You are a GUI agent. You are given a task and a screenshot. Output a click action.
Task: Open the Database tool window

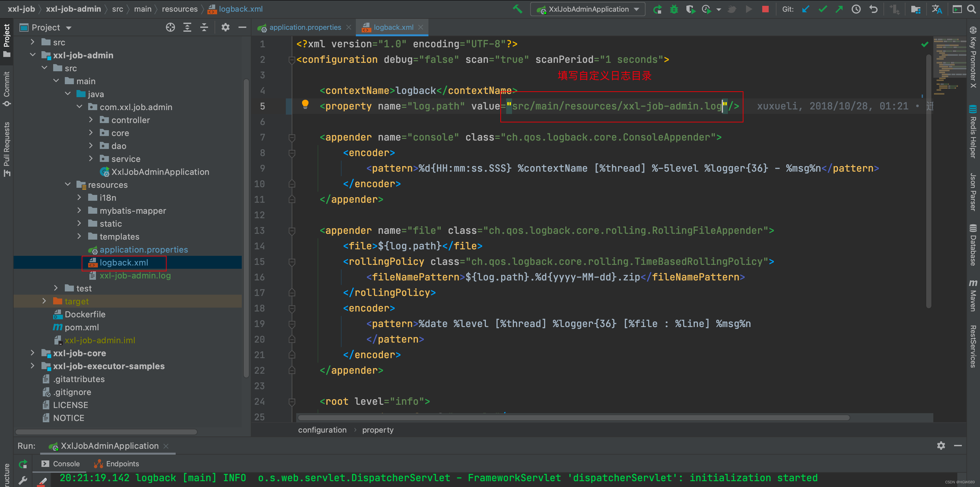(x=973, y=245)
